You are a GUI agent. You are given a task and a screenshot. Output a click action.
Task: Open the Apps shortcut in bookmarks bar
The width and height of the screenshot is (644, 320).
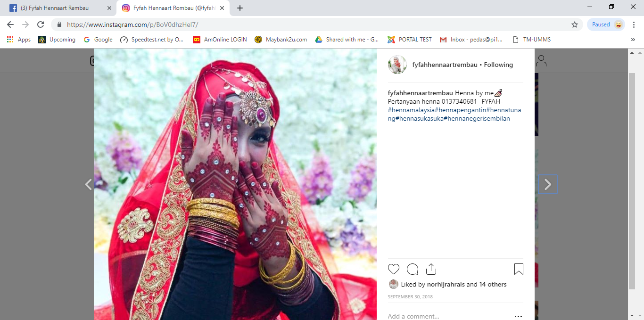tap(19, 40)
